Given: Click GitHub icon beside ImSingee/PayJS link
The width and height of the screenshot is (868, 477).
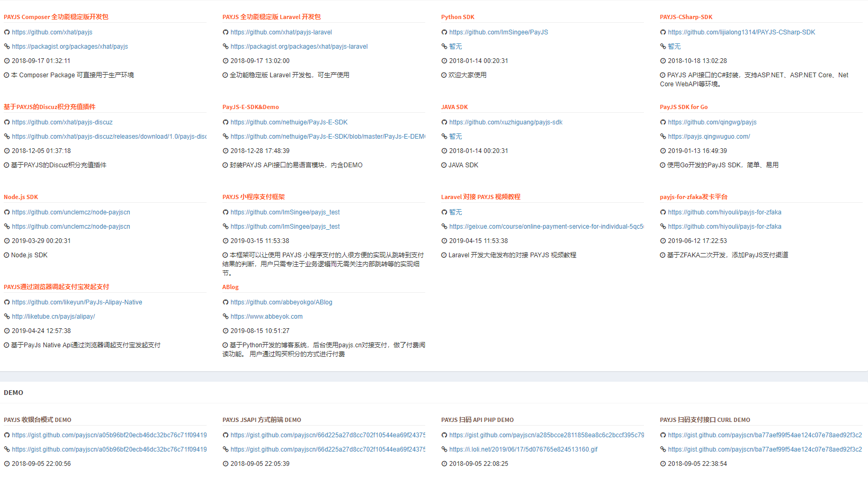Looking at the screenshot, I should pyautogui.click(x=444, y=32).
